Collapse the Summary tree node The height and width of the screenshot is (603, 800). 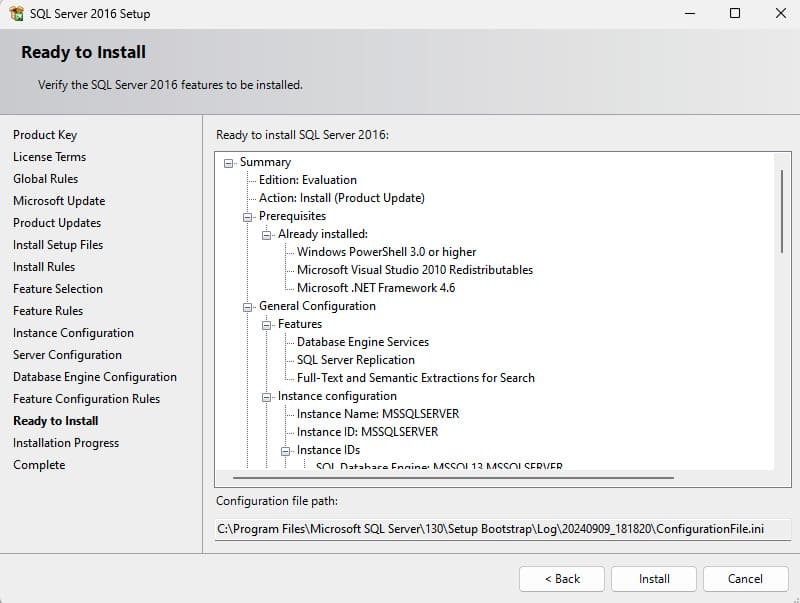tap(229, 162)
